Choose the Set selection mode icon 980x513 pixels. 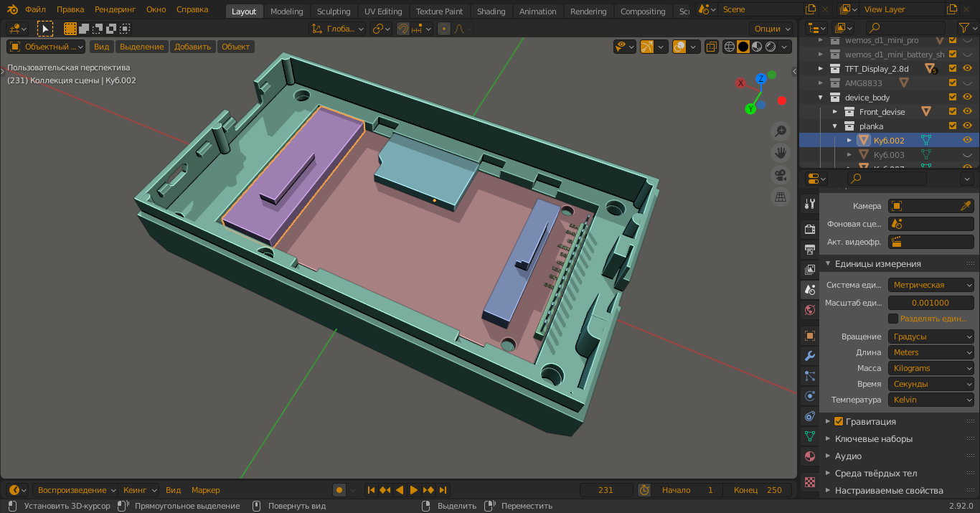[x=70, y=29]
